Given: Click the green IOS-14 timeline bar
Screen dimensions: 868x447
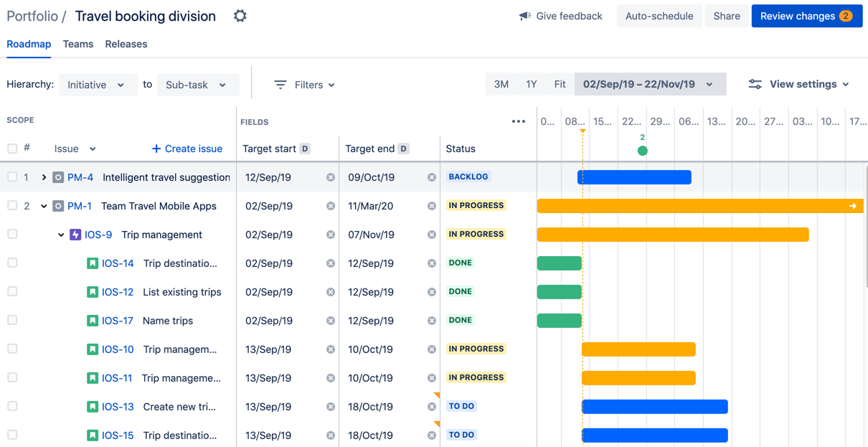Looking at the screenshot, I should (560, 263).
